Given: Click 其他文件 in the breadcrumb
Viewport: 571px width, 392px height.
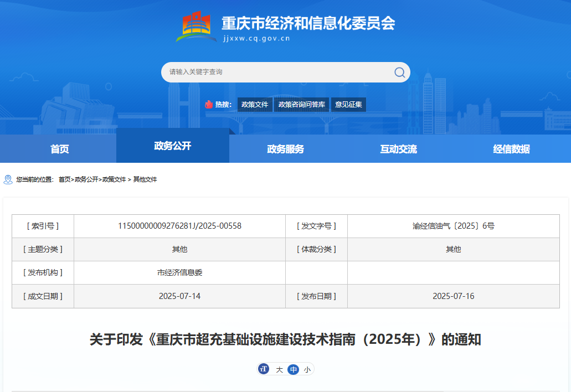Looking at the screenshot, I should coord(145,179).
